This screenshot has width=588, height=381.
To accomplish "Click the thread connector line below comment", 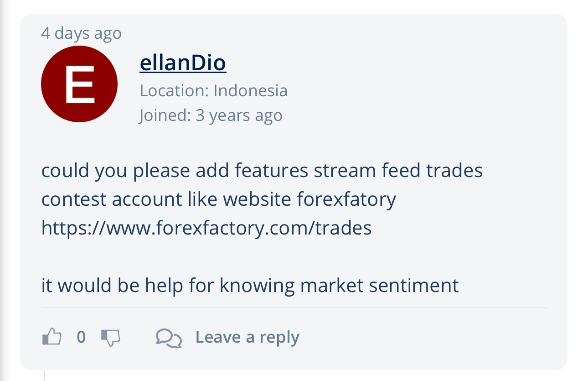I will (44, 375).
